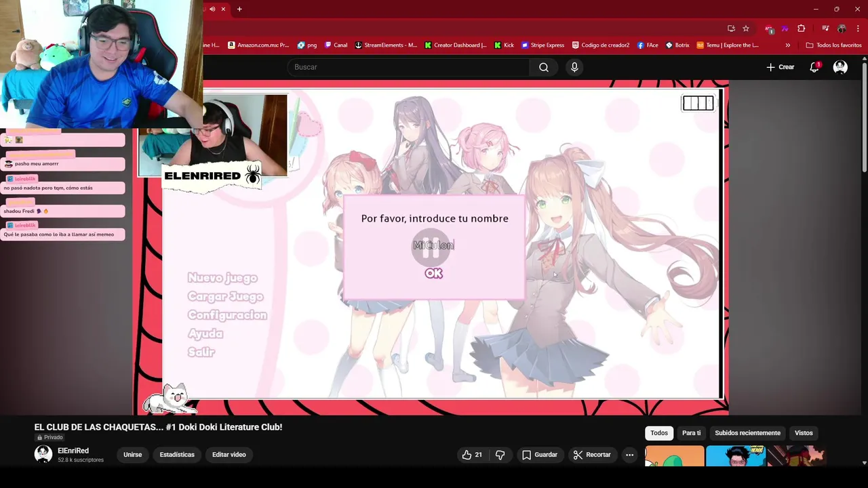Image resolution: width=868 pixels, height=488 pixels.
Task: Open the Canal Twitch bookmark
Action: pos(336,45)
